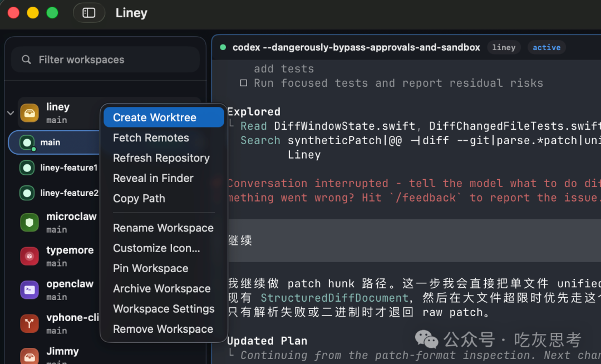Select Create Worktree from context menu

(155, 117)
